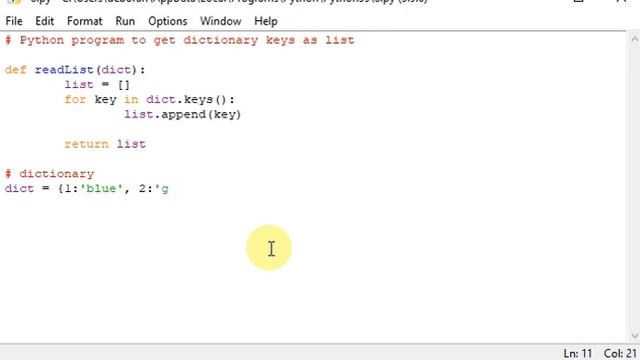Click the scroll down arrow of the editor
The image size is (640, 360).
634,336
